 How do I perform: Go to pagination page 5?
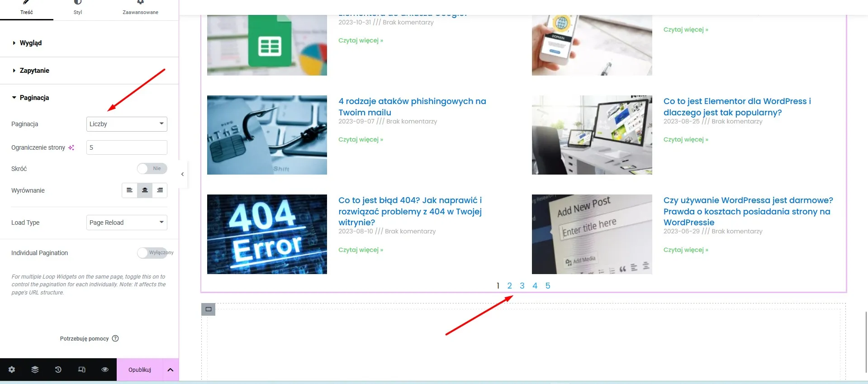(x=548, y=286)
